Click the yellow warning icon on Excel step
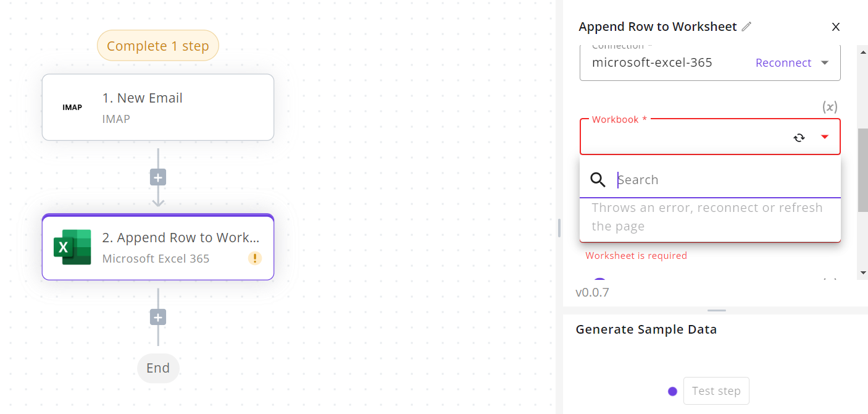Viewport: 868px width, 414px height. click(255, 258)
